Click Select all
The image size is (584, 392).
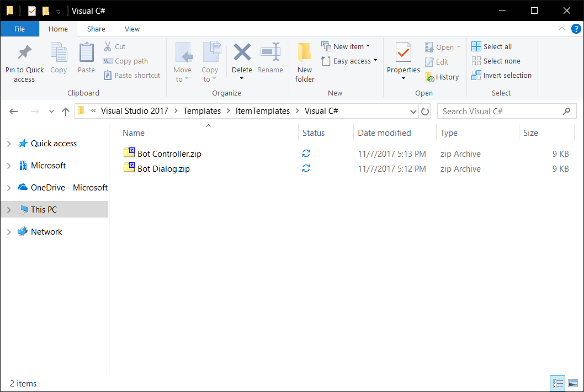492,46
